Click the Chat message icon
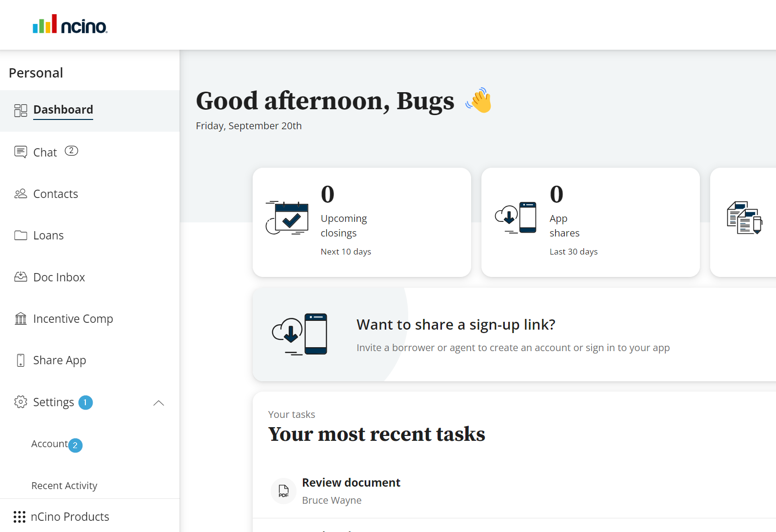 tap(20, 152)
